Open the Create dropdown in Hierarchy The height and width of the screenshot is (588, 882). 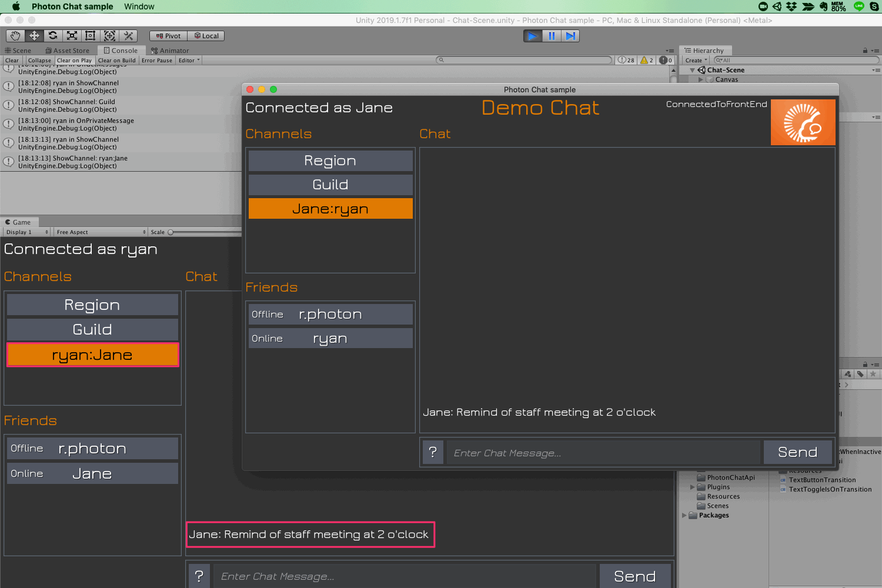pyautogui.click(x=696, y=60)
